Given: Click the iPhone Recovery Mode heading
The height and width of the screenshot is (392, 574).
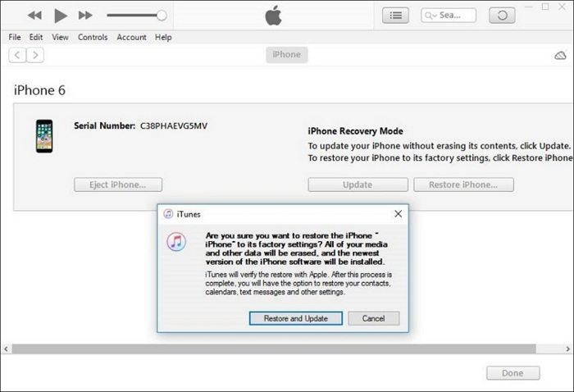Looking at the screenshot, I should point(355,131).
